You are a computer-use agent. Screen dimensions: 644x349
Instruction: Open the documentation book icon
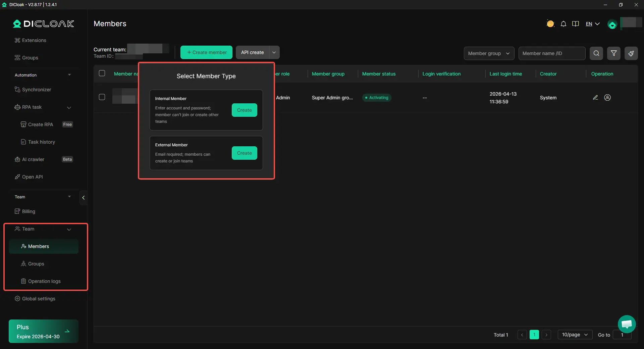(576, 24)
